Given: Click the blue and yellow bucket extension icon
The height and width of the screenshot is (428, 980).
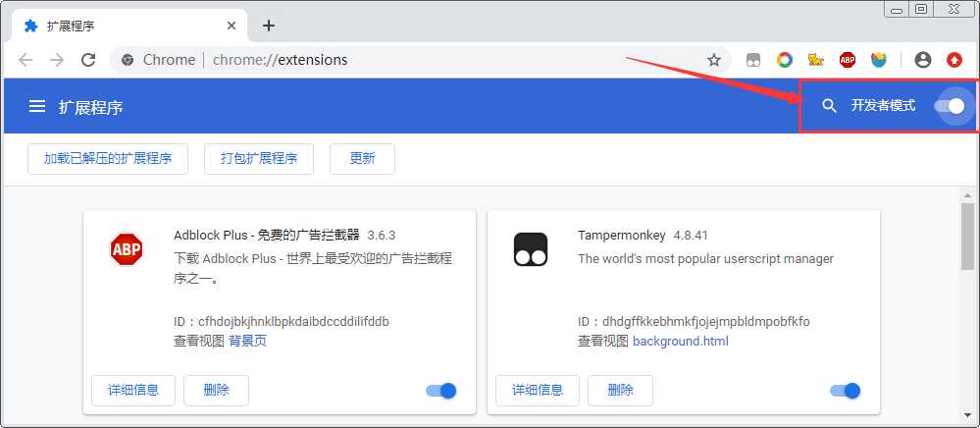Looking at the screenshot, I should click(879, 60).
